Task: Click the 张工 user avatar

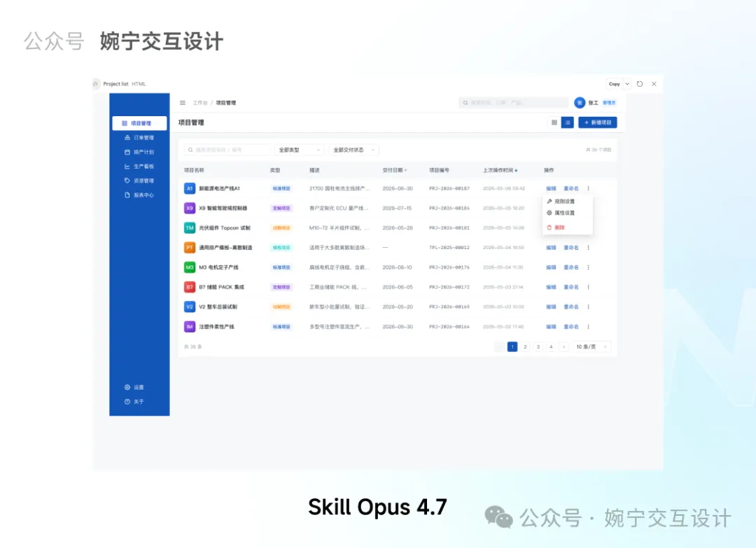Action: [x=580, y=103]
